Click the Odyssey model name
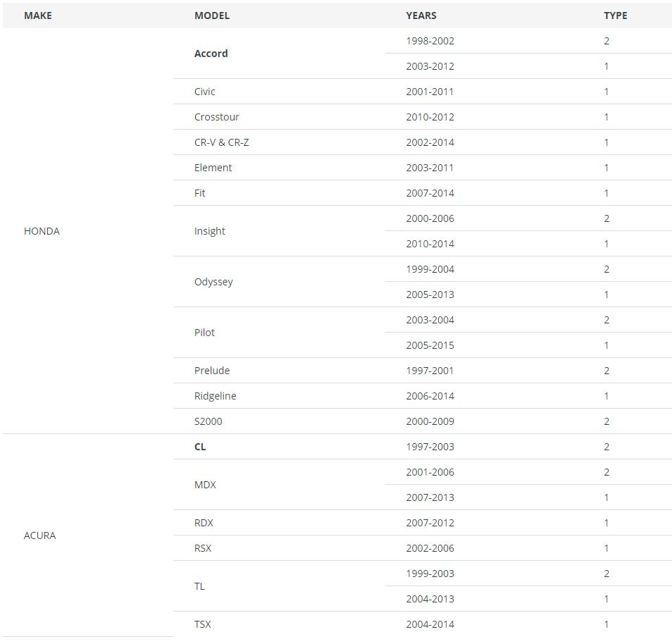Screen dimensions: 672x644 (x=213, y=282)
